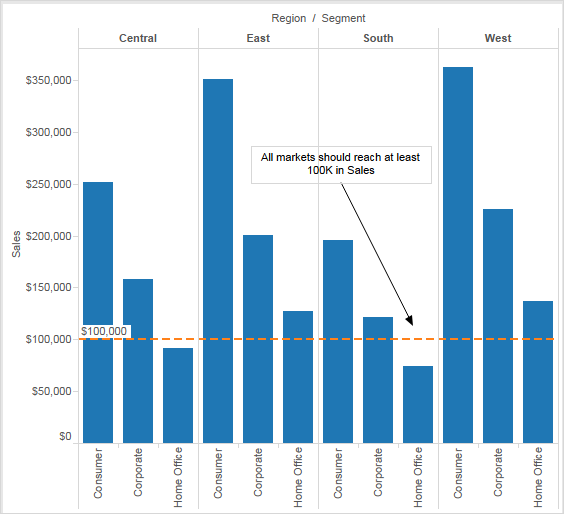The width and height of the screenshot is (564, 514).
Task: Click the East Consumer bar
Action: (218, 261)
